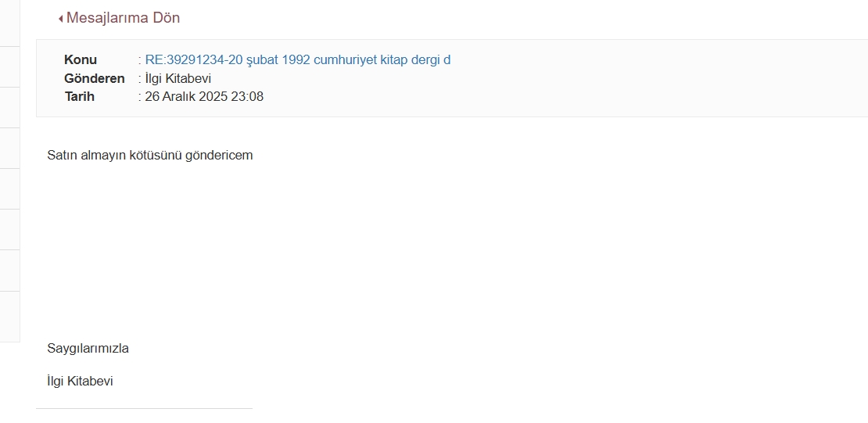Open the RE:39291234-20 şubat 1992 subject link
868x423 pixels.
[298, 59]
